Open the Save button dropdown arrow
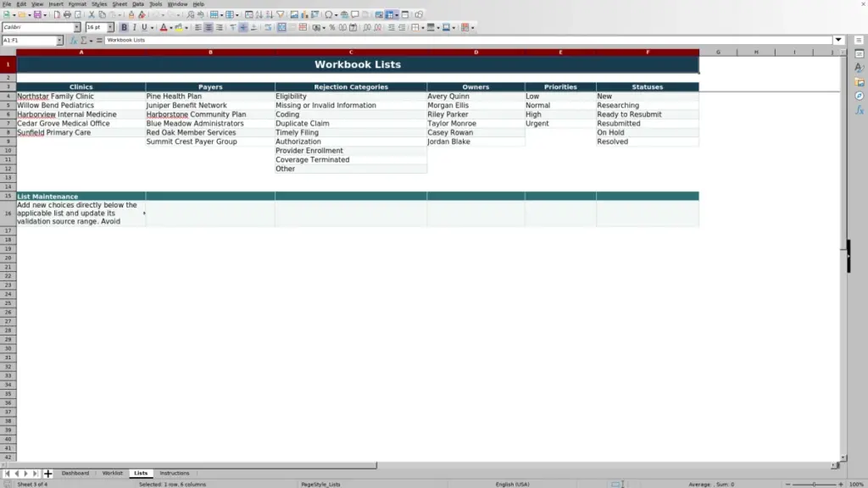This screenshot has height=488, width=868. click(x=45, y=15)
